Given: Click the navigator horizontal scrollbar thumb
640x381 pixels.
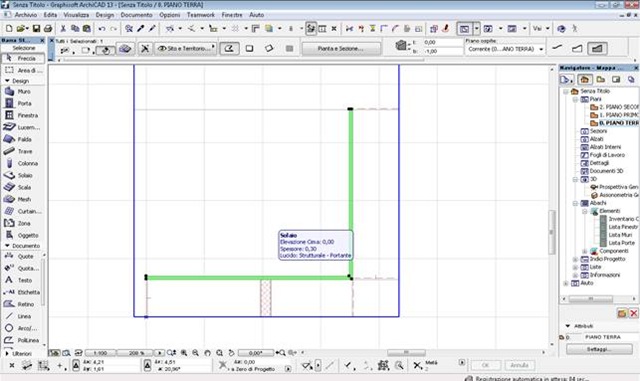Looking at the screenshot, I should (x=591, y=299).
